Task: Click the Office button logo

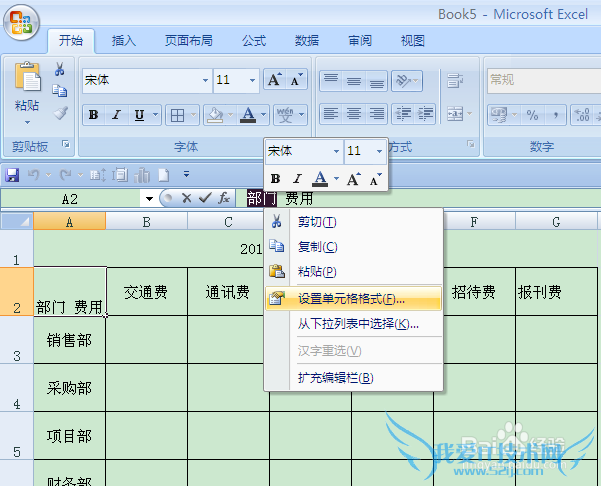Action: (x=22, y=22)
